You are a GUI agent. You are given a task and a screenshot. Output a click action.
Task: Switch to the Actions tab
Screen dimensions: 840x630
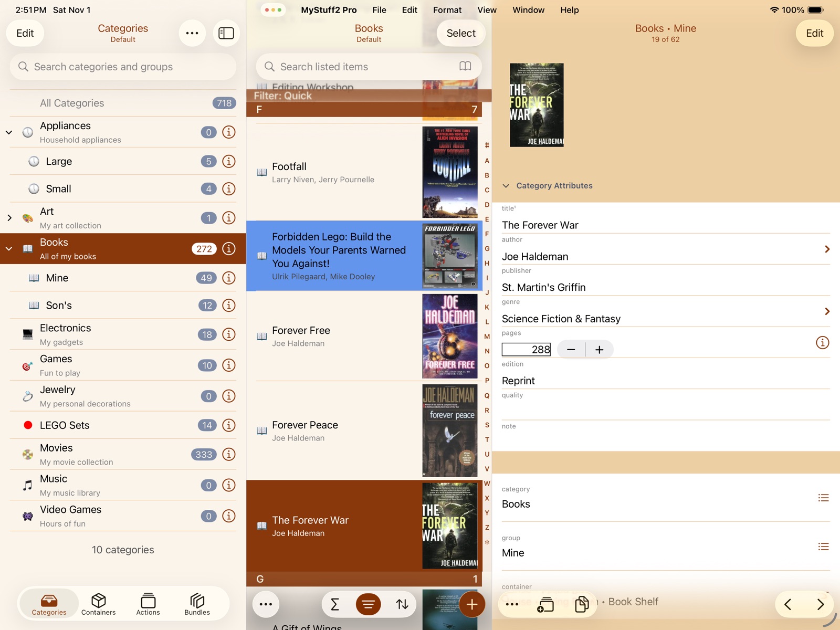(148, 604)
